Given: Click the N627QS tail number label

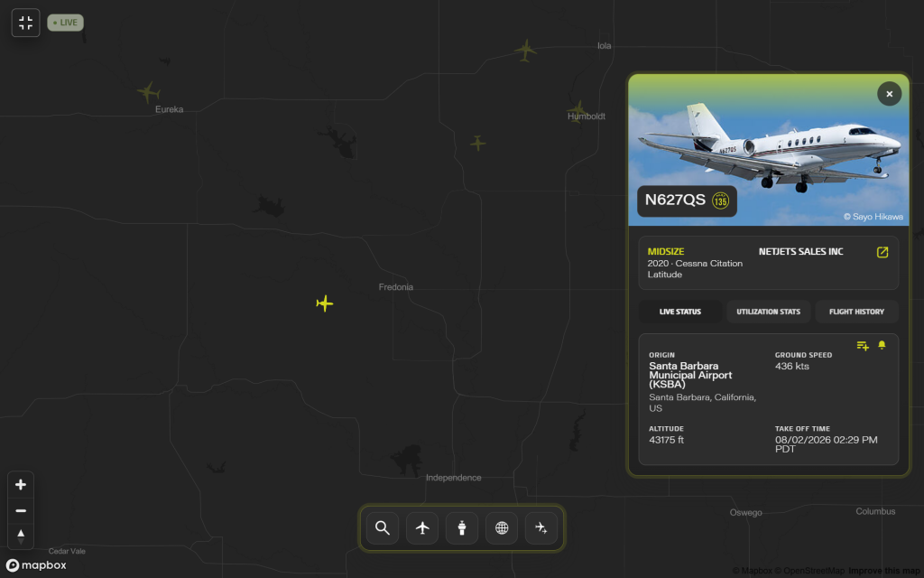Looking at the screenshot, I should click(x=675, y=200).
